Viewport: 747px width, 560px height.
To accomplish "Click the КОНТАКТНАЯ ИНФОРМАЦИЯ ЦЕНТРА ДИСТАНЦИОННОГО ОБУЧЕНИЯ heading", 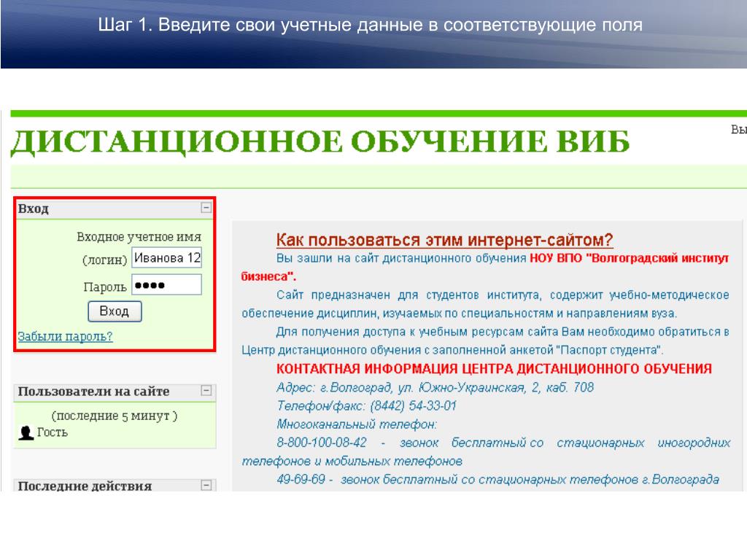I will pos(494,369).
